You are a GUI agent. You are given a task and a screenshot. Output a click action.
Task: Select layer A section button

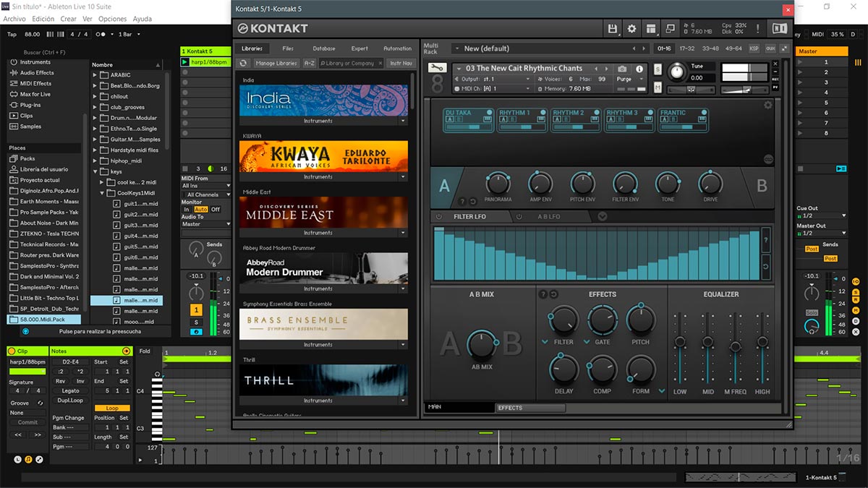[x=444, y=187]
